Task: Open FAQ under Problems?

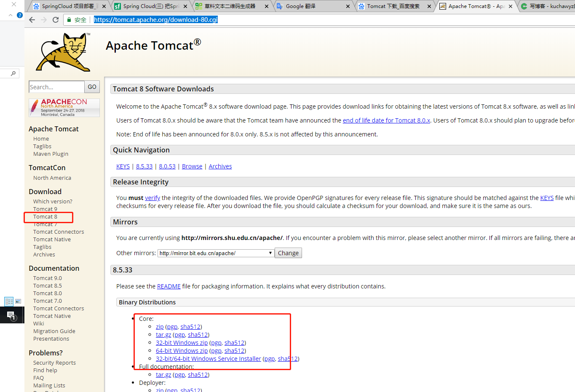Action: pyautogui.click(x=38, y=378)
